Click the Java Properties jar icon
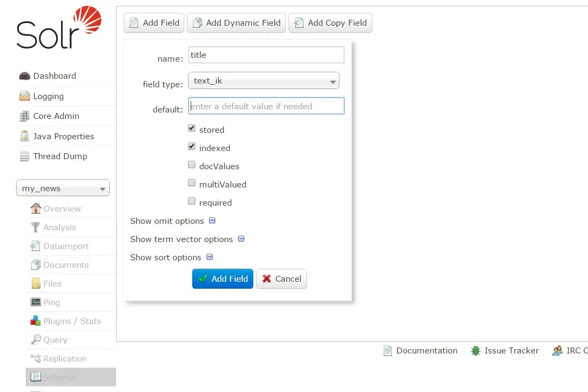The image size is (588, 392). click(x=25, y=136)
